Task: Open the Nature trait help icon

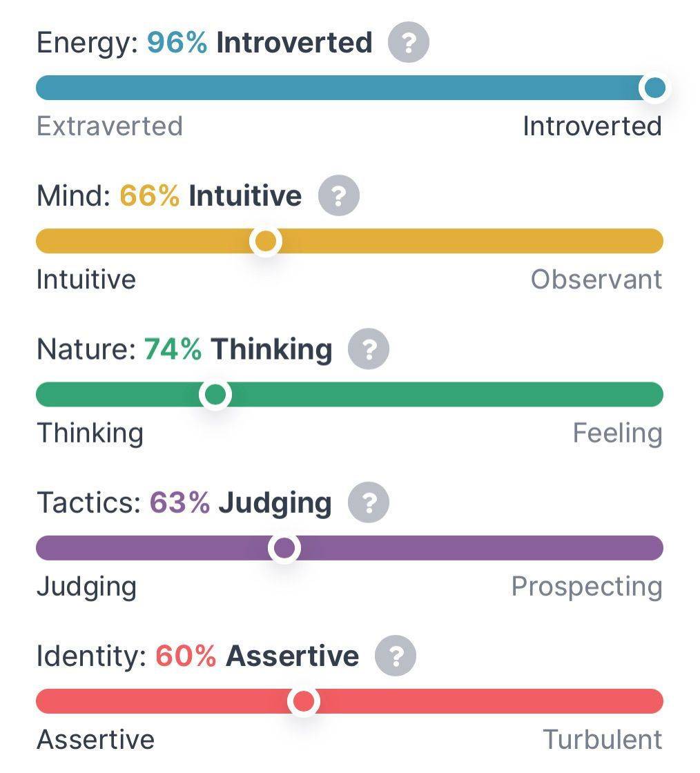Action: [x=368, y=349]
